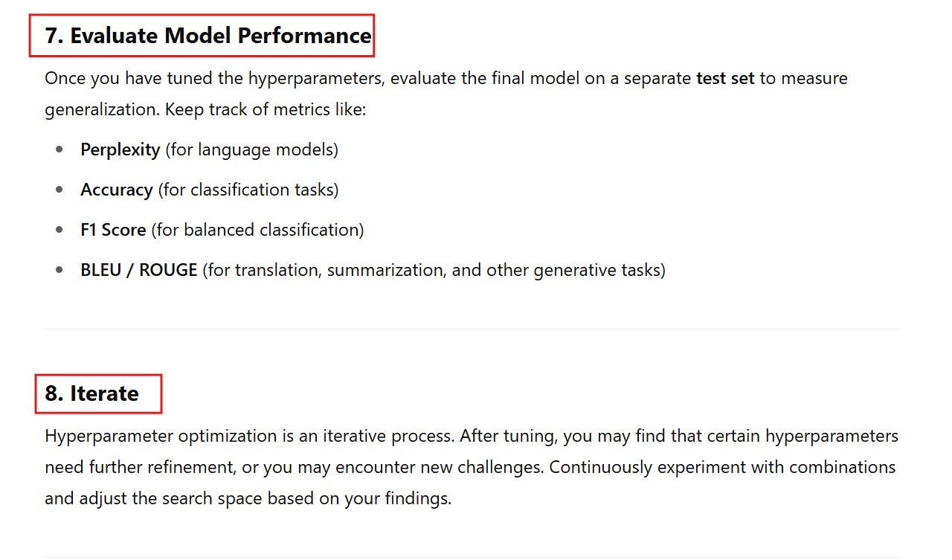Image resolution: width=952 pixels, height=560 pixels.
Task: Click the line starting "generalization. Keep track"
Action: pos(205,110)
